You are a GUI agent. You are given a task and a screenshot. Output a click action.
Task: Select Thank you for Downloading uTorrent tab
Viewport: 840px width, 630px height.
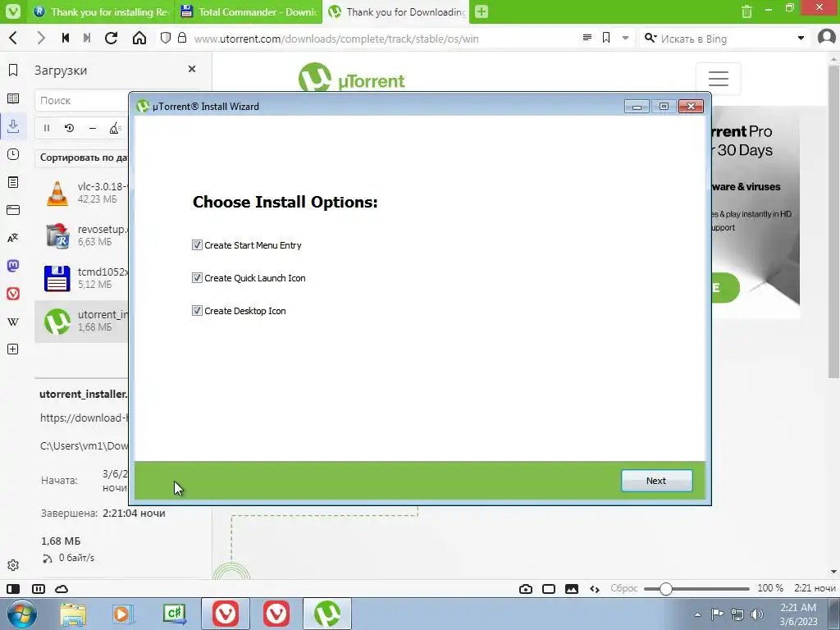tap(396, 11)
